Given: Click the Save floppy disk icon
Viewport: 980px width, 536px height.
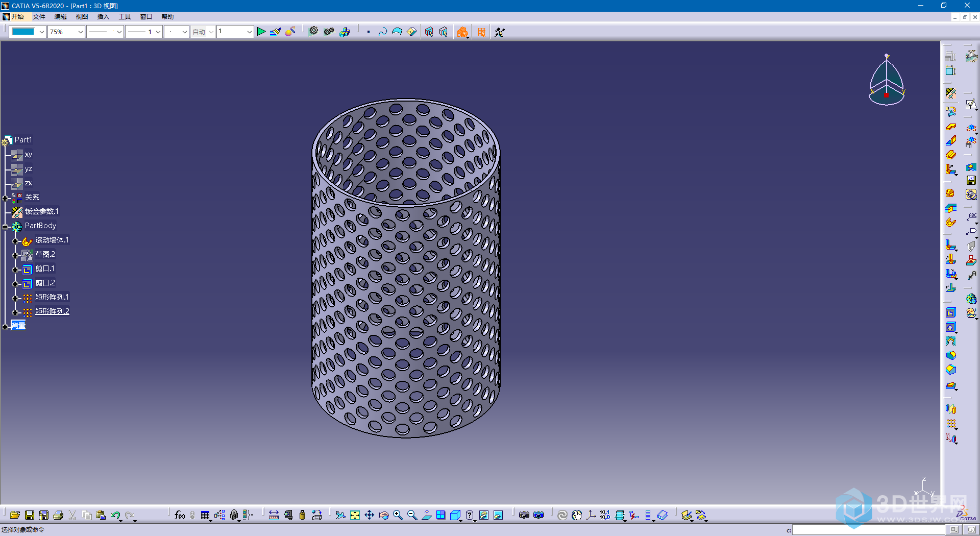Looking at the screenshot, I should tap(29, 515).
